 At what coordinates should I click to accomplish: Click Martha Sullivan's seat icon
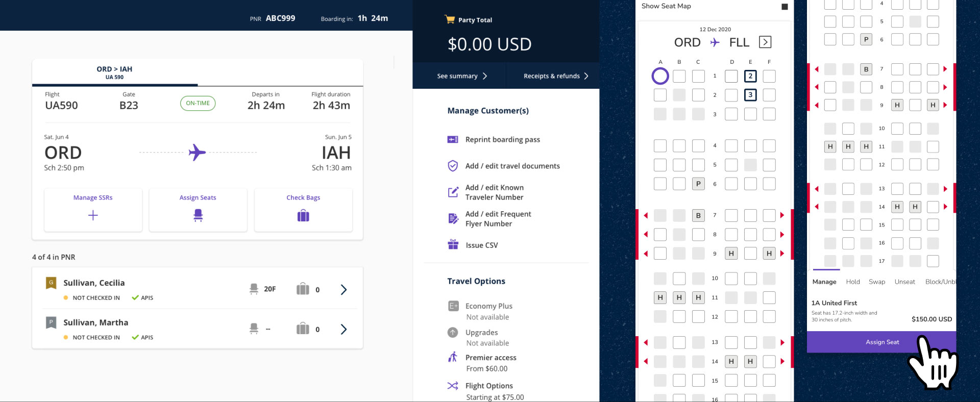tap(254, 329)
